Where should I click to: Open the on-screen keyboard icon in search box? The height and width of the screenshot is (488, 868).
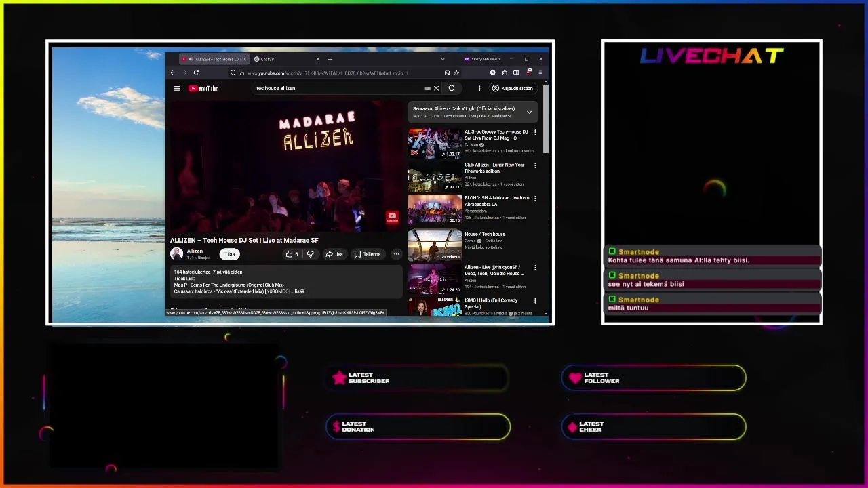pyautogui.click(x=427, y=88)
